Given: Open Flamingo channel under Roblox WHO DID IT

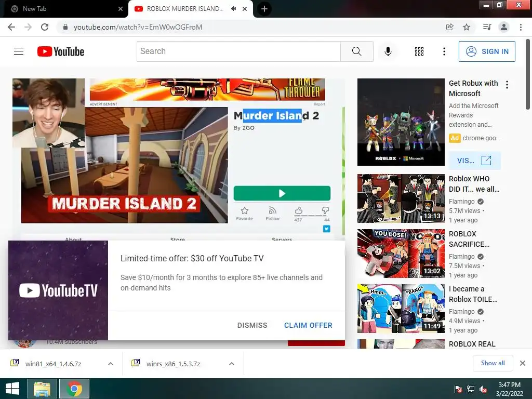Looking at the screenshot, I should pos(462,202).
